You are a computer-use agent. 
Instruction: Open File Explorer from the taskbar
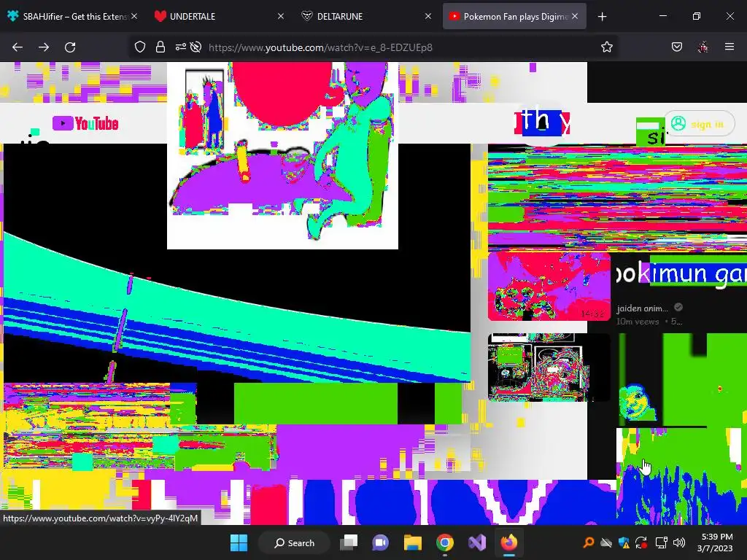pos(413,542)
